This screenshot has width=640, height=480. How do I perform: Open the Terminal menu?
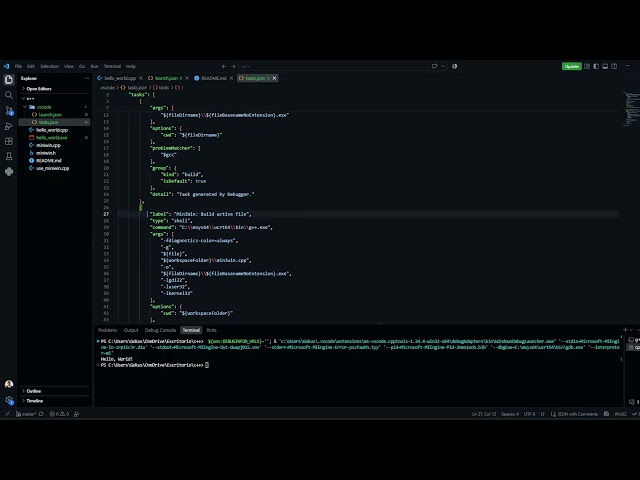(x=112, y=66)
